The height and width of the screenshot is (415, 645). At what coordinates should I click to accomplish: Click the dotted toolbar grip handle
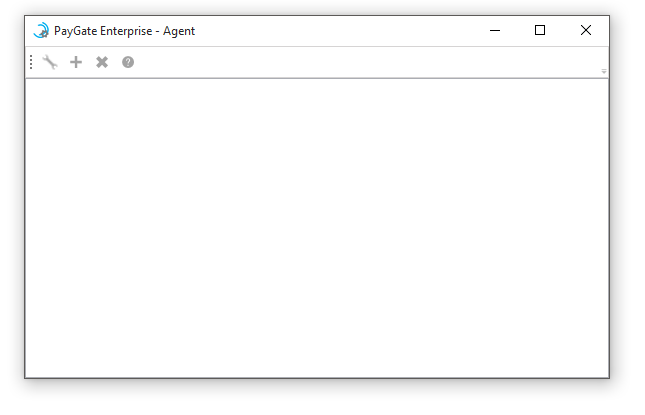(x=31, y=62)
